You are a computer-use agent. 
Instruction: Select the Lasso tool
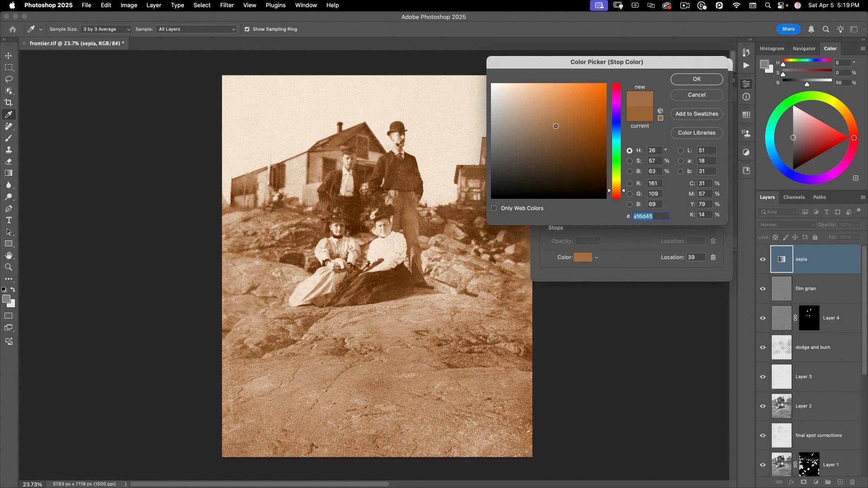coord(9,79)
